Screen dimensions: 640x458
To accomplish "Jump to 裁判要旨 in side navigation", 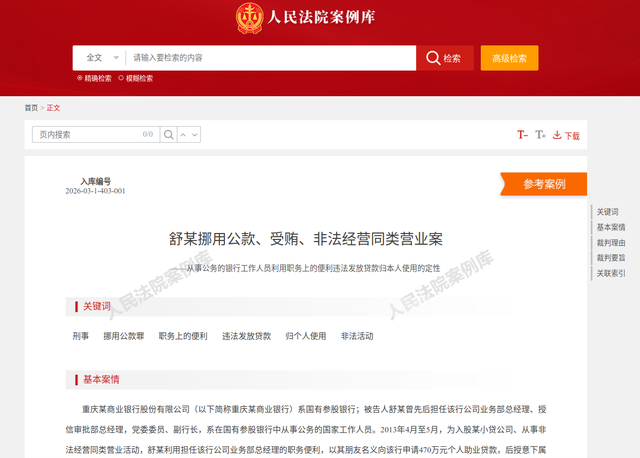I will point(611,258).
